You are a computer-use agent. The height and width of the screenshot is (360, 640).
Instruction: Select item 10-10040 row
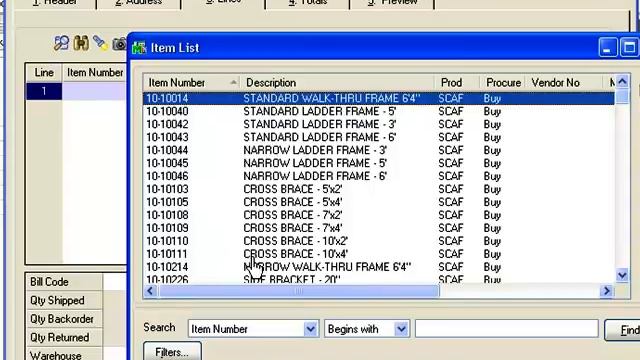point(379,111)
